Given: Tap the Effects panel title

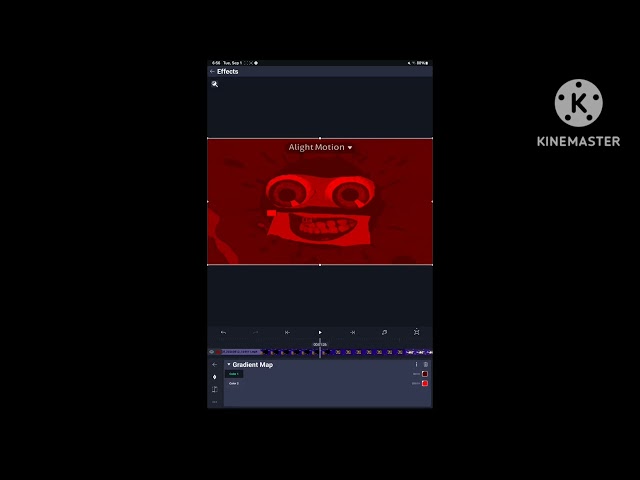Looking at the screenshot, I should pos(228,71).
